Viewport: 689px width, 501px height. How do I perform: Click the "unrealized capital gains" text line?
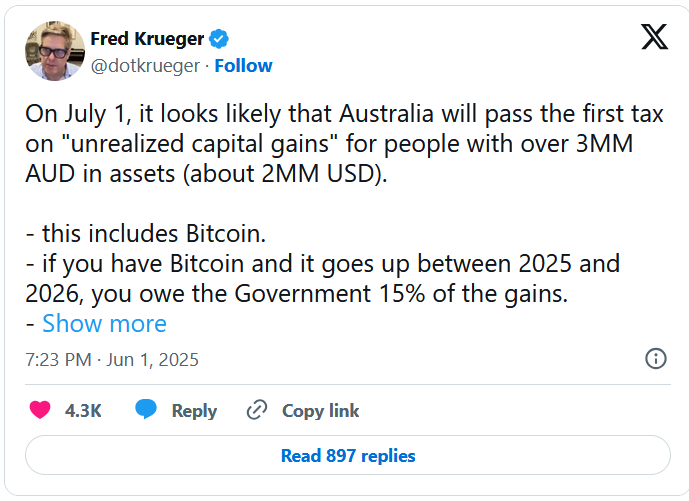pos(329,144)
